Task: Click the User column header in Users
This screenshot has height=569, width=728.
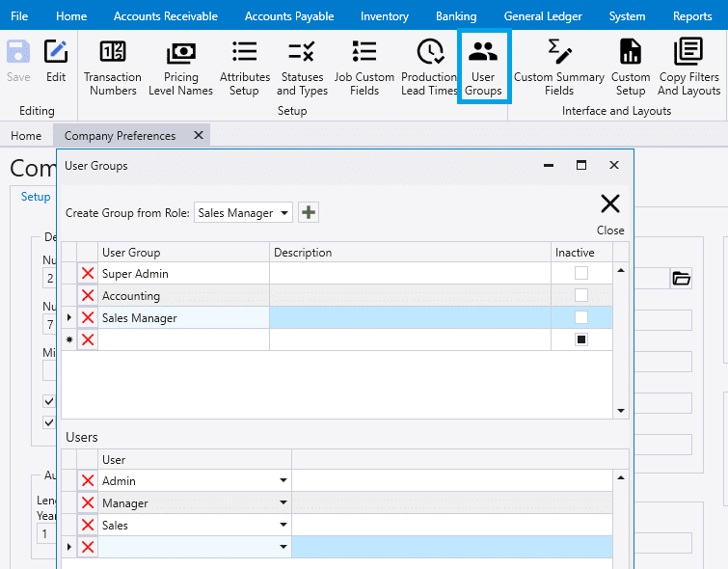Action: (195, 459)
